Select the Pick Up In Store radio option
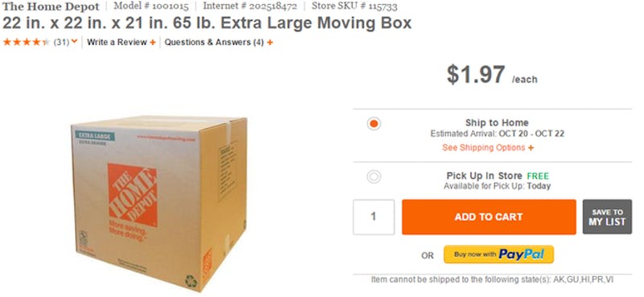 click(374, 176)
